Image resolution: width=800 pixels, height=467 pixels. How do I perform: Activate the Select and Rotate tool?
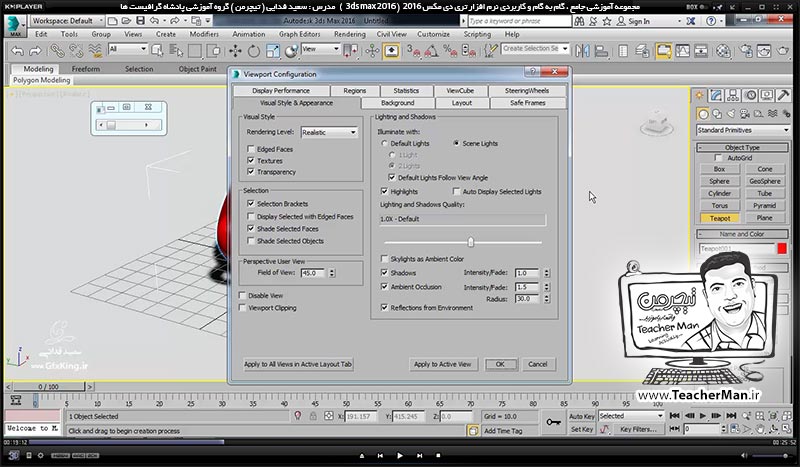point(254,51)
